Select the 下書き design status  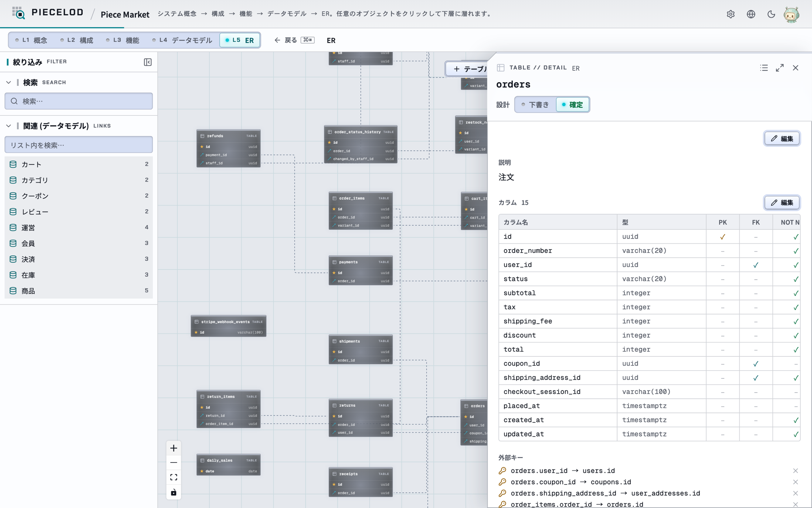(535, 104)
